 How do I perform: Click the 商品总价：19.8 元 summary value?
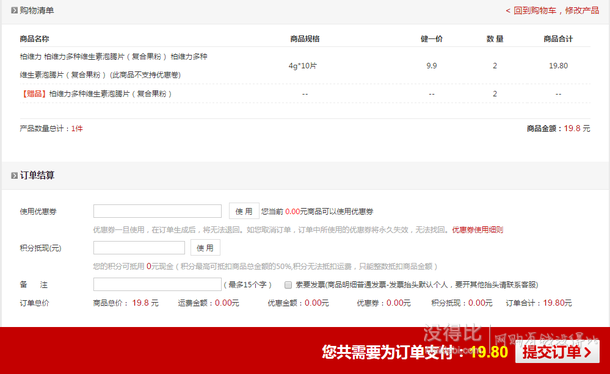coord(126,303)
